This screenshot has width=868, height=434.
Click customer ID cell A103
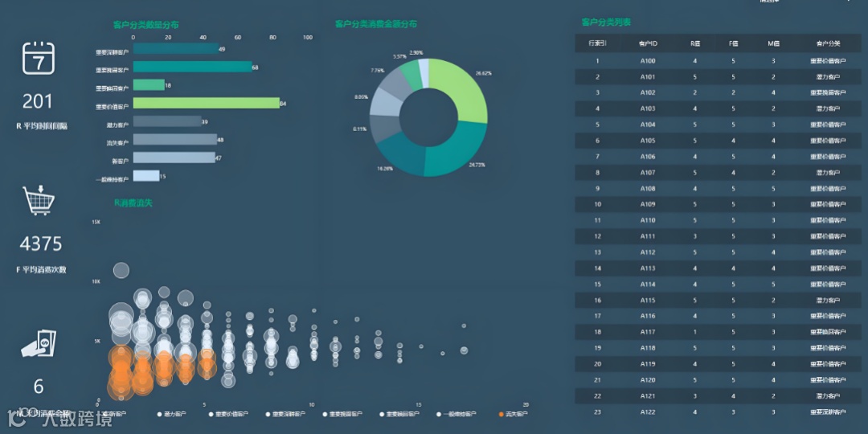[x=648, y=109]
